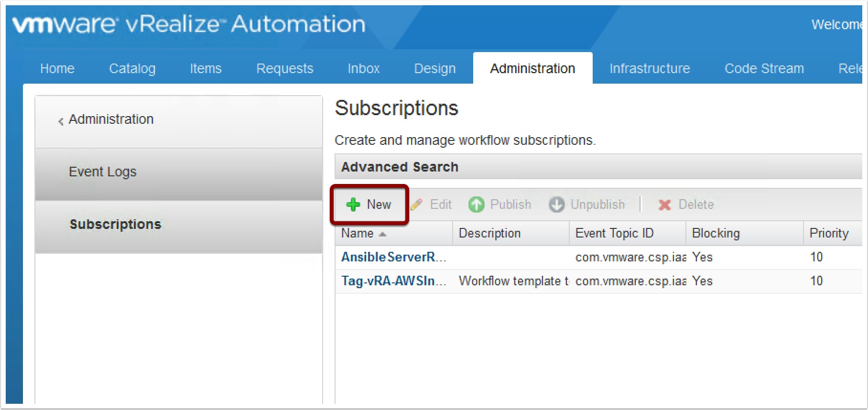Click the Name column sort arrow

point(382,234)
